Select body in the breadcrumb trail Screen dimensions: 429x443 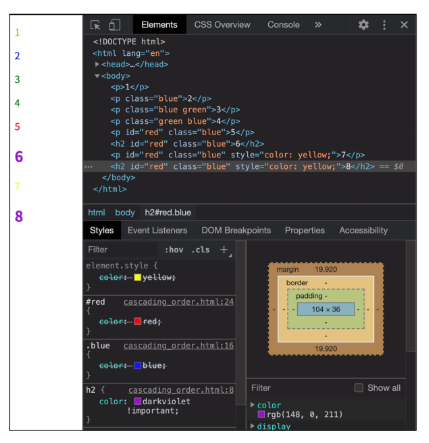[x=125, y=212]
